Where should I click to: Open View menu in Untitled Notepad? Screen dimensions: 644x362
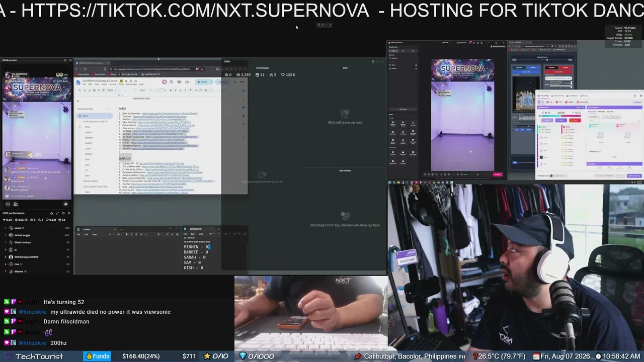[x=94, y=234]
